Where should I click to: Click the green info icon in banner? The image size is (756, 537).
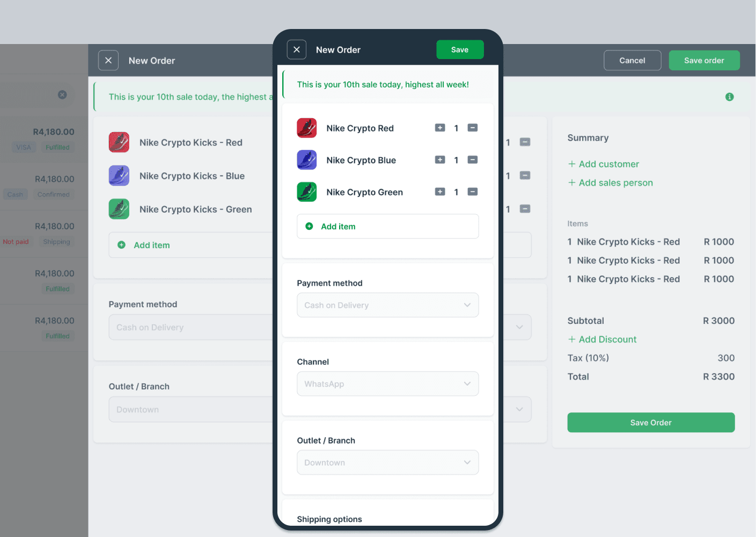[x=729, y=97]
